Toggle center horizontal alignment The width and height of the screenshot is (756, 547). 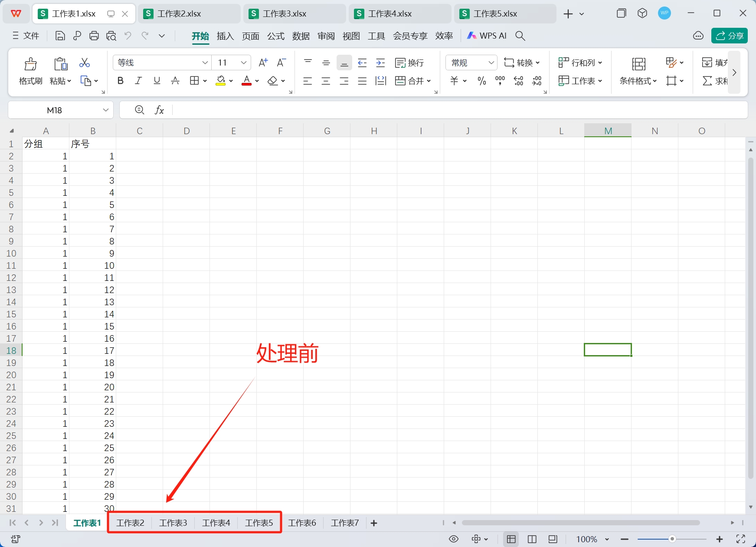click(326, 81)
